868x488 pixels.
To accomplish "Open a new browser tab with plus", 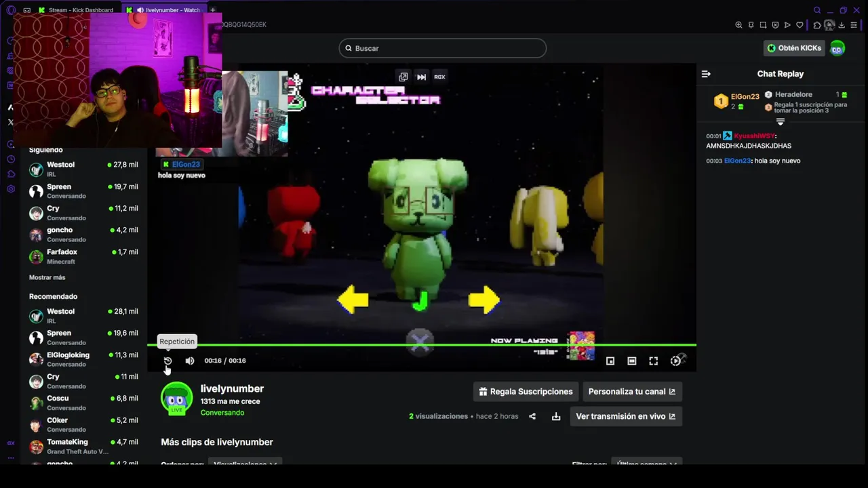I will [212, 10].
